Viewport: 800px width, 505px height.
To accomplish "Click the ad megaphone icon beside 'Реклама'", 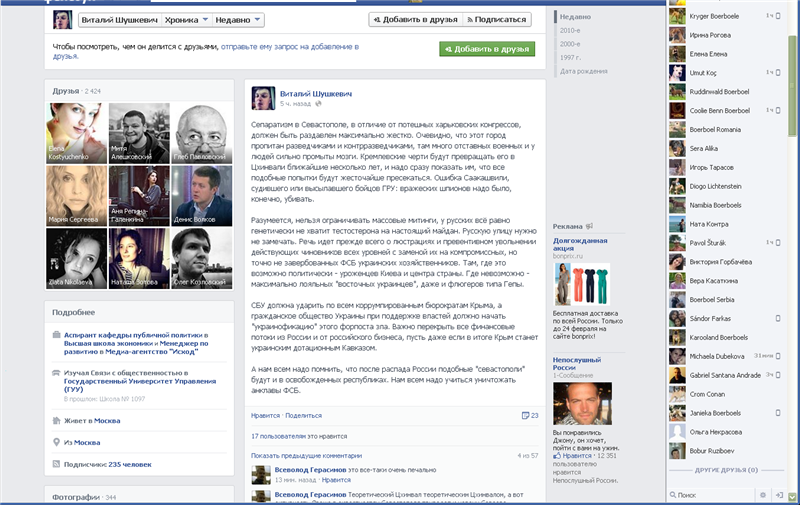I will [x=589, y=226].
